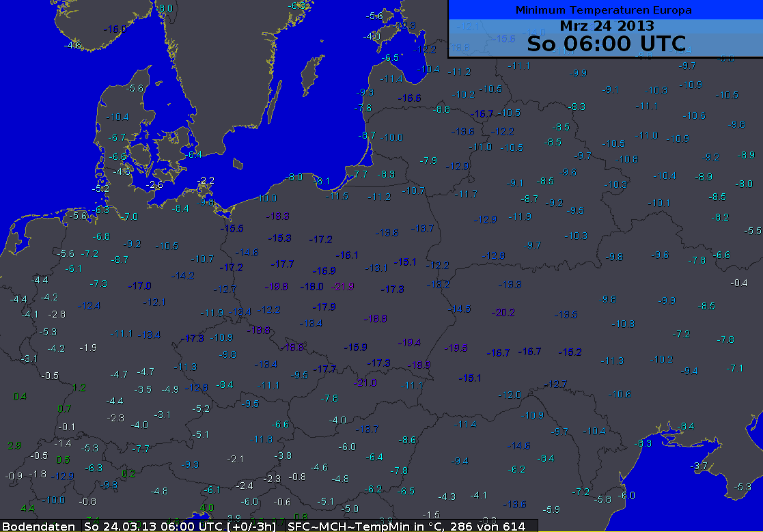Screen dimensions: 763x532
Task: Select the green 4.4 temperature value
Action: (x=27, y=508)
